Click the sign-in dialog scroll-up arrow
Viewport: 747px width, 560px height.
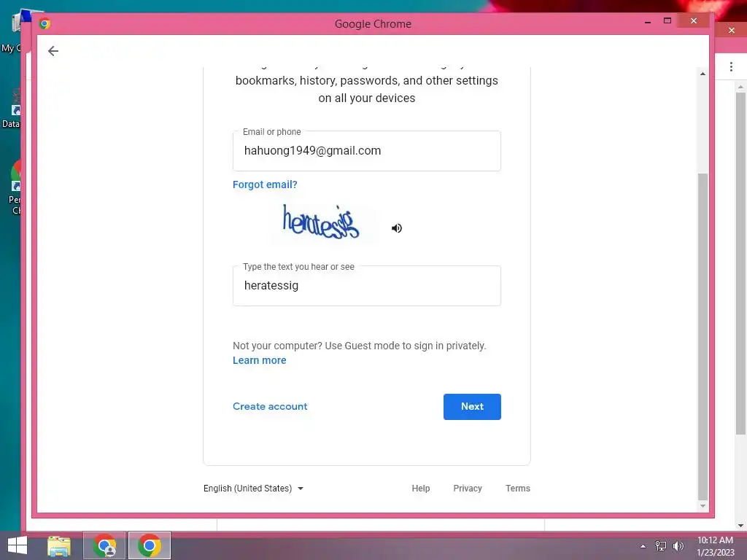[x=703, y=74]
